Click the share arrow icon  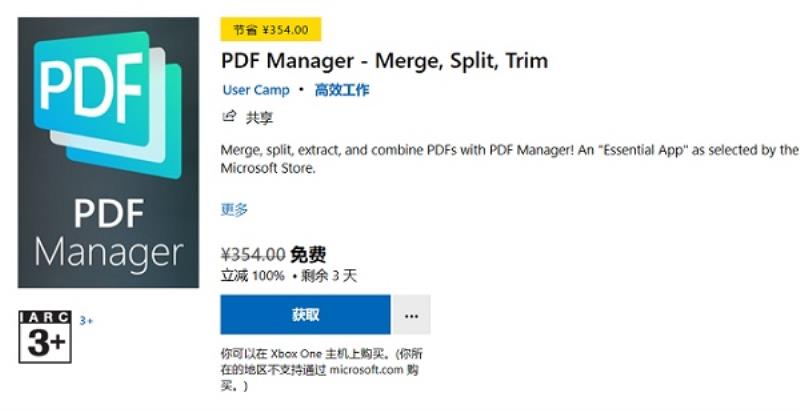coord(229,117)
